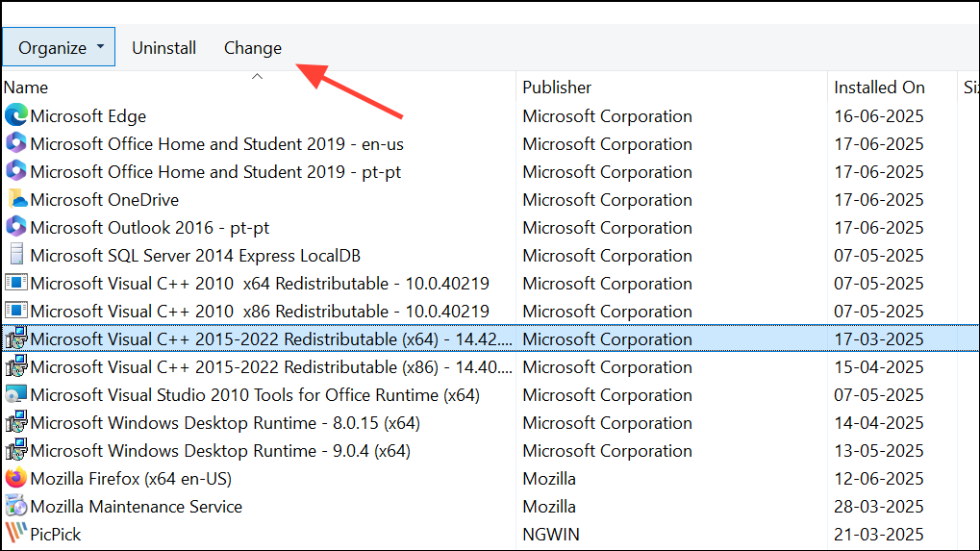Click Microsoft Corporation publisher in OneDrive row
The image size is (980, 551).
coord(608,200)
